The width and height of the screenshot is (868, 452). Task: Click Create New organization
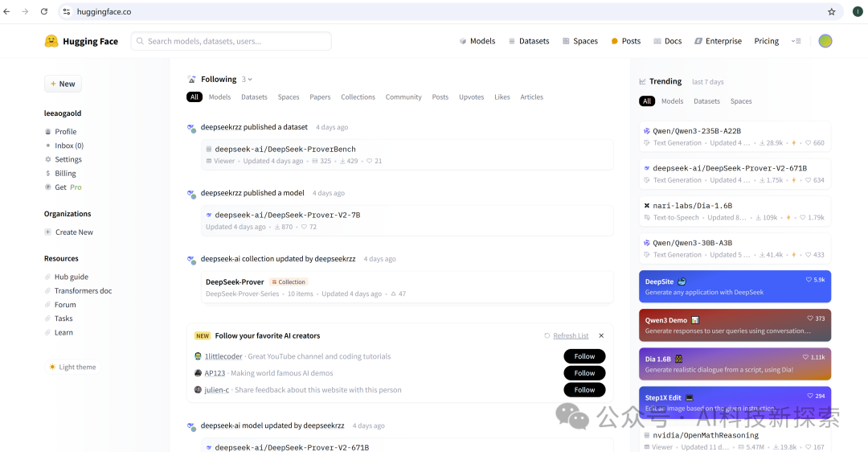69,232
